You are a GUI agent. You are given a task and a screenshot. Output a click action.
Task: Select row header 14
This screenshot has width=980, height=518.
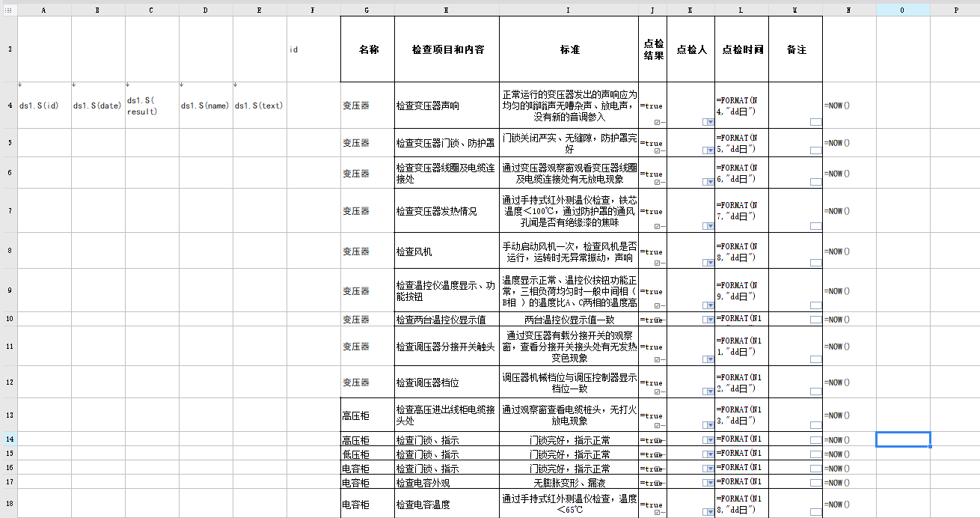tap(9, 439)
